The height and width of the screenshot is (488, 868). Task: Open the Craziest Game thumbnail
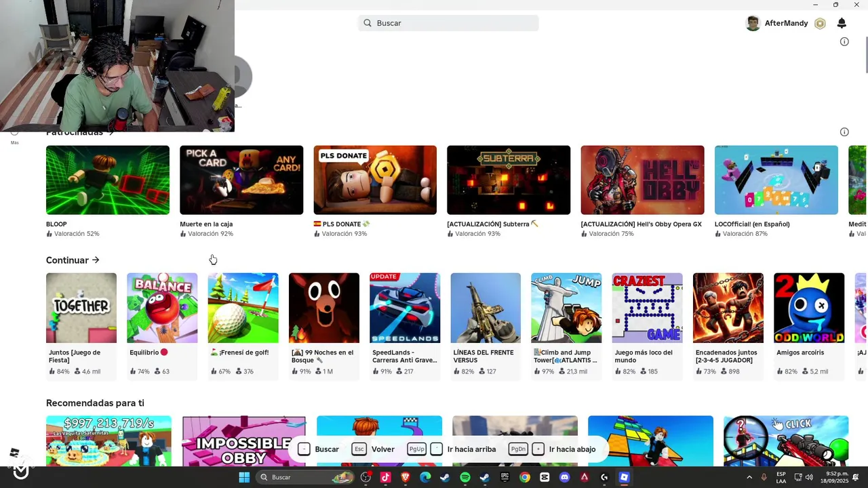click(648, 308)
